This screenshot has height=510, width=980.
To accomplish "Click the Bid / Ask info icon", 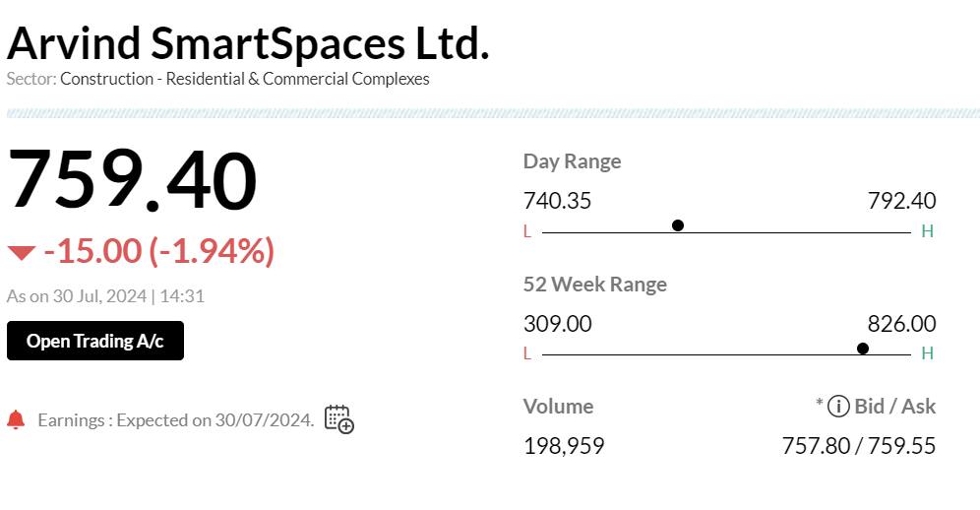I will pyautogui.click(x=838, y=406).
